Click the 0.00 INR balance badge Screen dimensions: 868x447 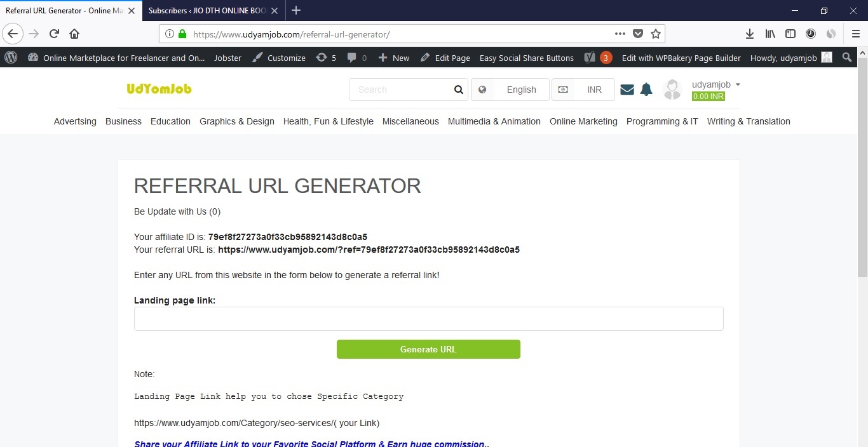tap(709, 97)
